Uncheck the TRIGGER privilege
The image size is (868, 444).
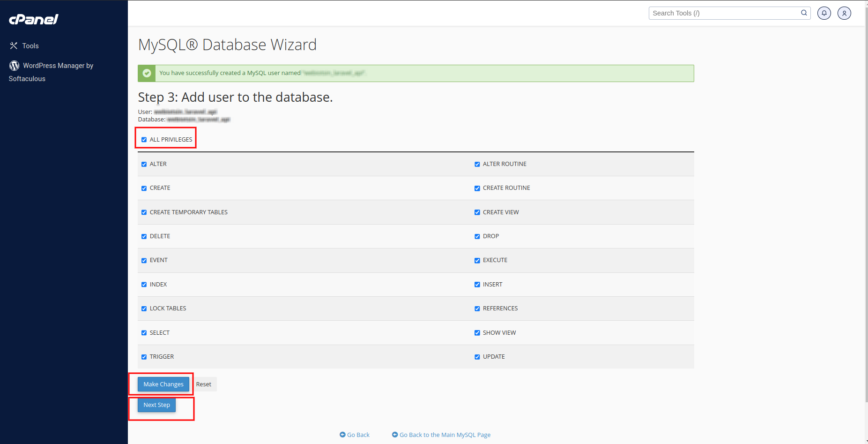[144, 357]
